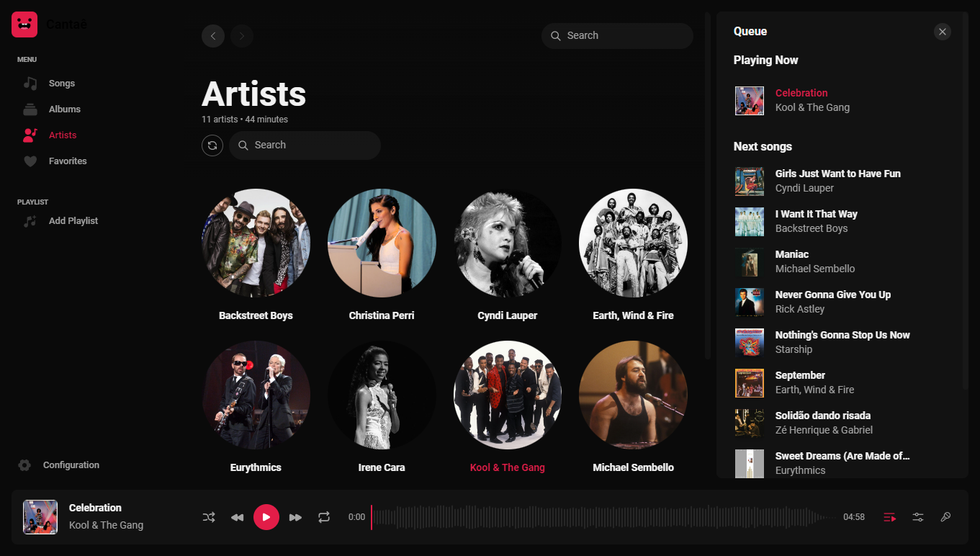Go back with the left chevron button
Image resolution: width=980 pixels, height=556 pixels.
click(x=213, y=36)
